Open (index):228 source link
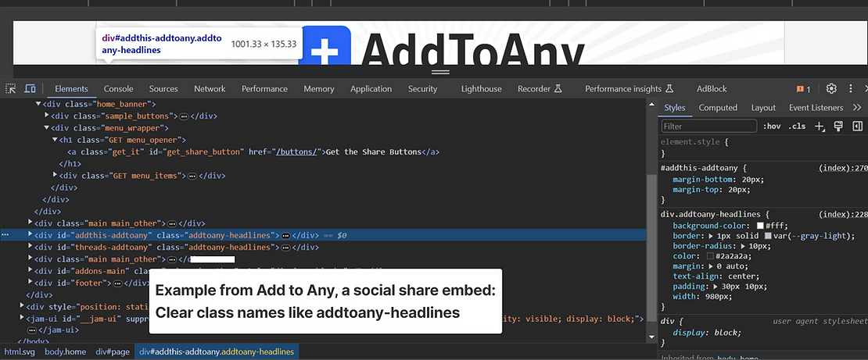Image resolution: width=868 pixels, height=360 pixels. pos(842,213)
